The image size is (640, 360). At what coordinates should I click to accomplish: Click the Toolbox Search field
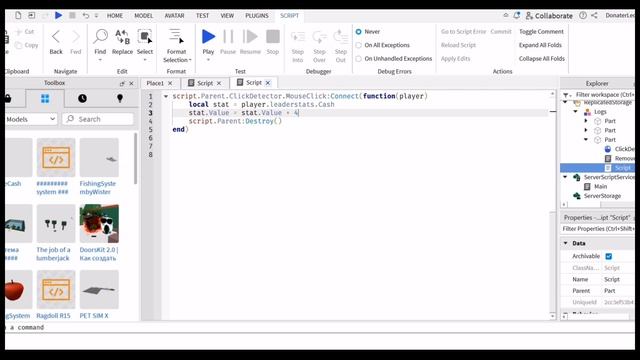pos(98,119)
